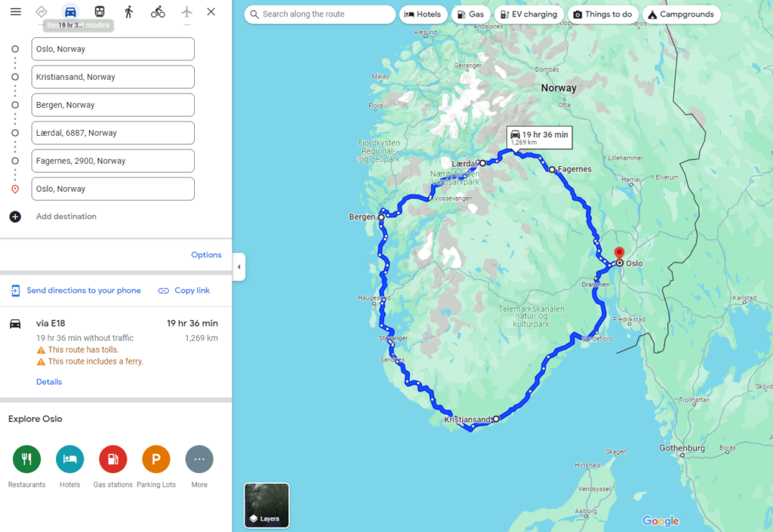This screenshot has width=773, height=532.
Task: Click the More explore icon
Action: 199,459
